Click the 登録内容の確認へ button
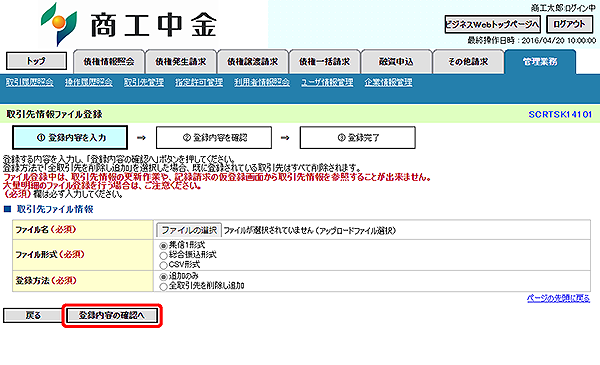Viewport: 600px width, 365px height. (112, 316)
